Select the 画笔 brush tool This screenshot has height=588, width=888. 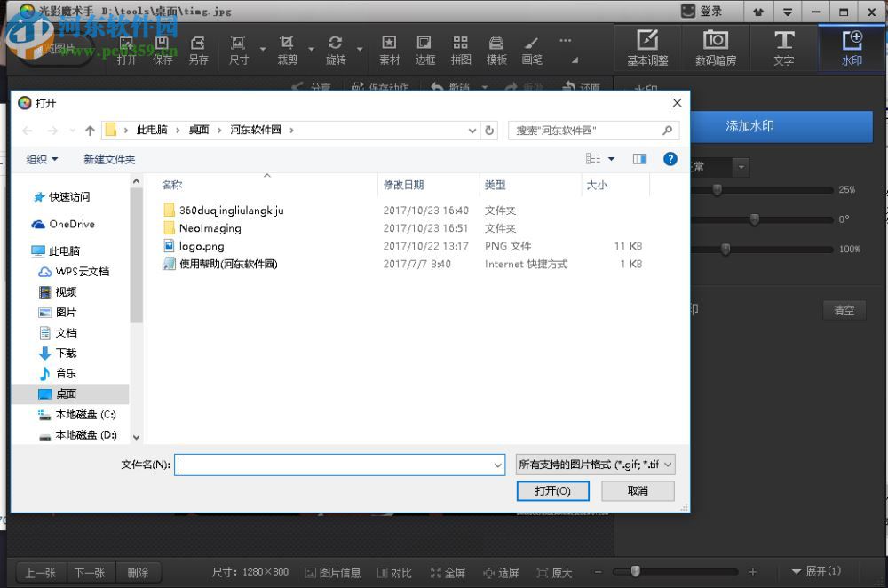[531, 49]
